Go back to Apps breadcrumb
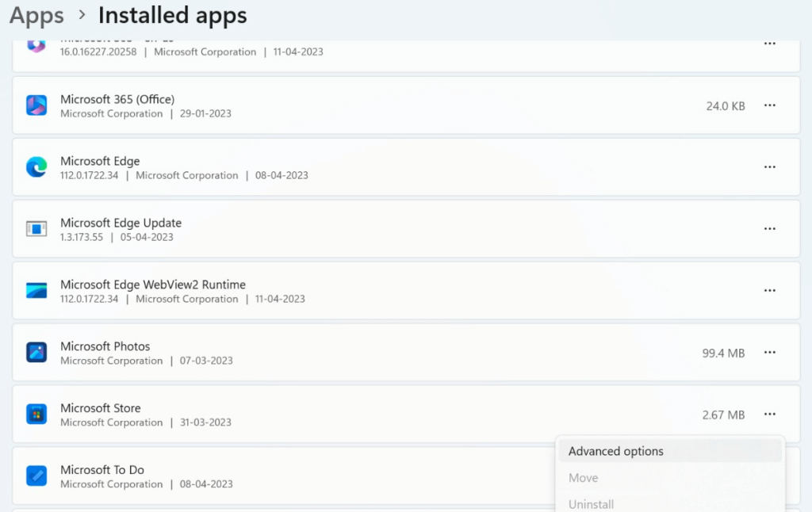The image size is (812, 512). 36,15
